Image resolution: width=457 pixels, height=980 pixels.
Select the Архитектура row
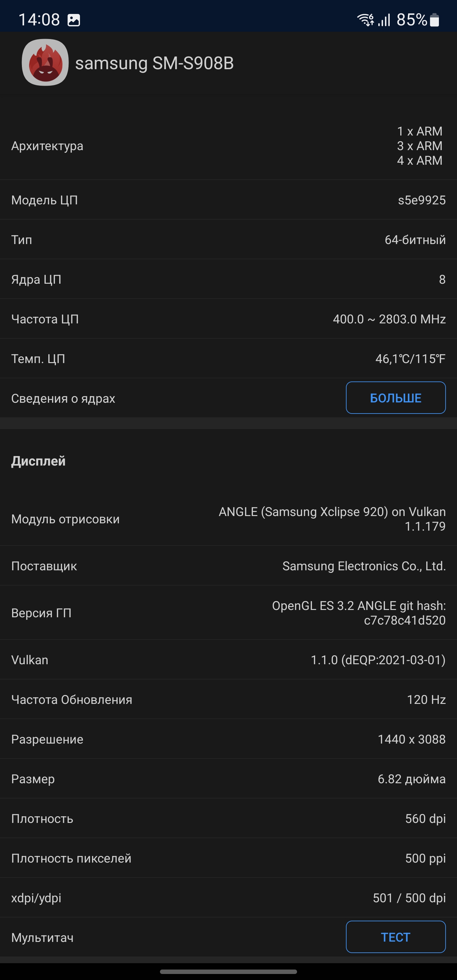point(228,146)
